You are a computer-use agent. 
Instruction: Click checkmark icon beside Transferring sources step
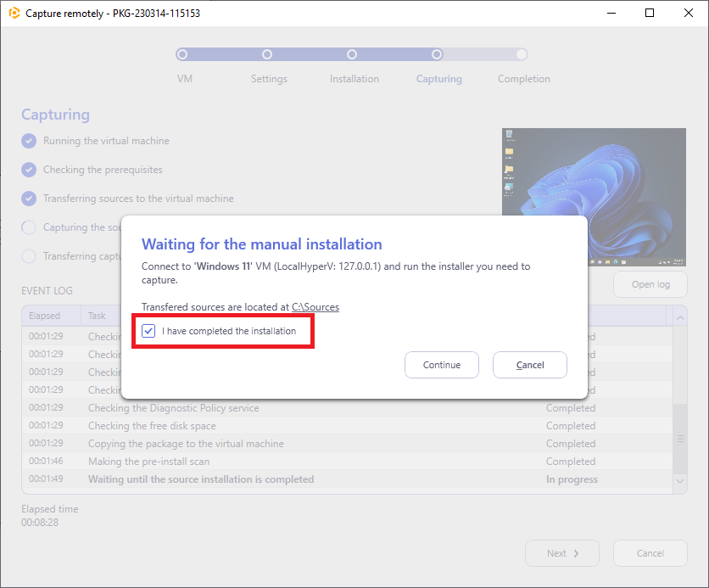[29, 199]
